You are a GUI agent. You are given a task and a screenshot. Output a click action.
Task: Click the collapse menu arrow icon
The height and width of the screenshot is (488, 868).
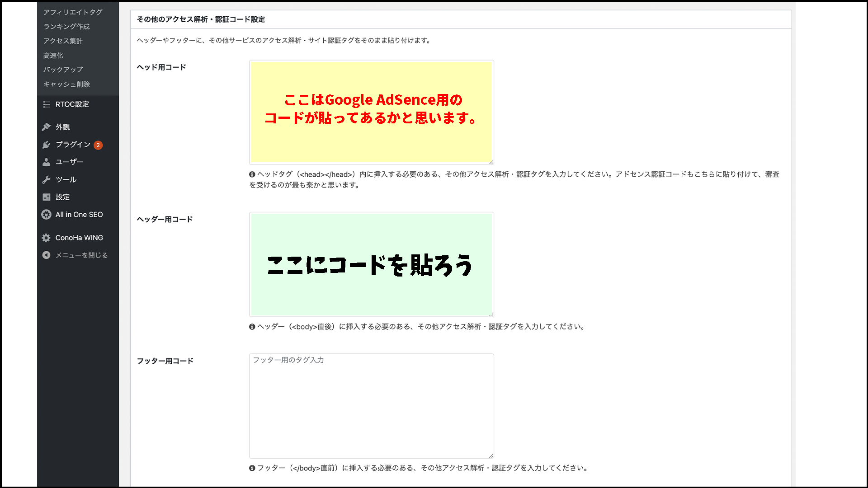[x=46, y=255]
